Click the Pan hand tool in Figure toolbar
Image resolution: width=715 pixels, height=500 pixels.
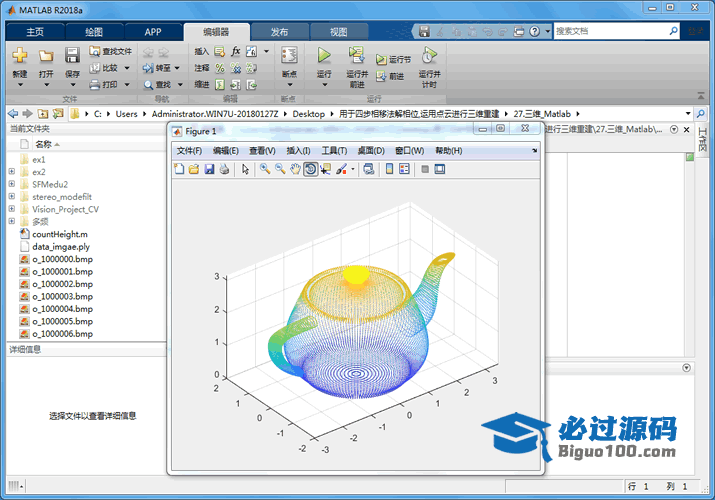pyautogui.click(x=295, y=169)
